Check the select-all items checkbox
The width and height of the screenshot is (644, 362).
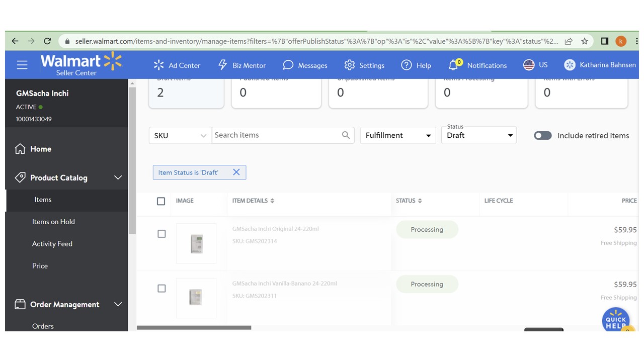coord(161,201)
